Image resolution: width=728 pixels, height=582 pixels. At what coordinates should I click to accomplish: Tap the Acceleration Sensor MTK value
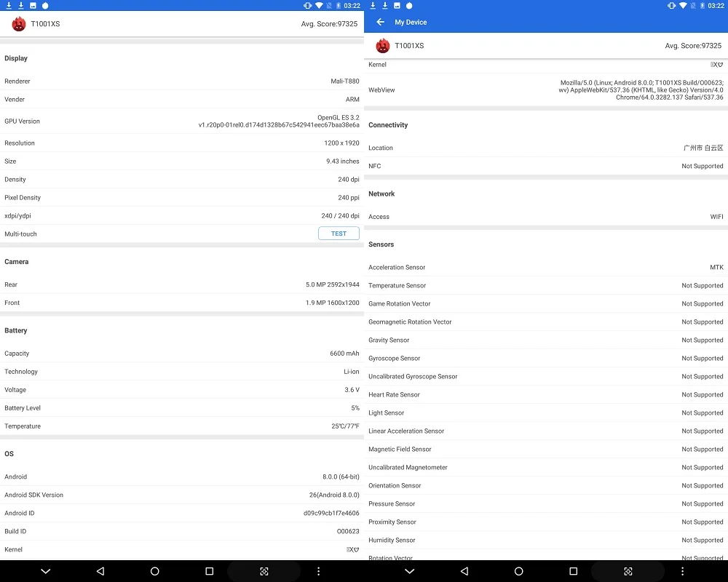[x=716, y=267]
